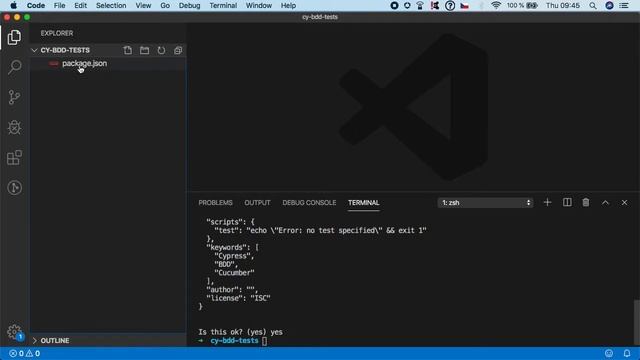Open the Czech input source flag menu

[464, 6]
